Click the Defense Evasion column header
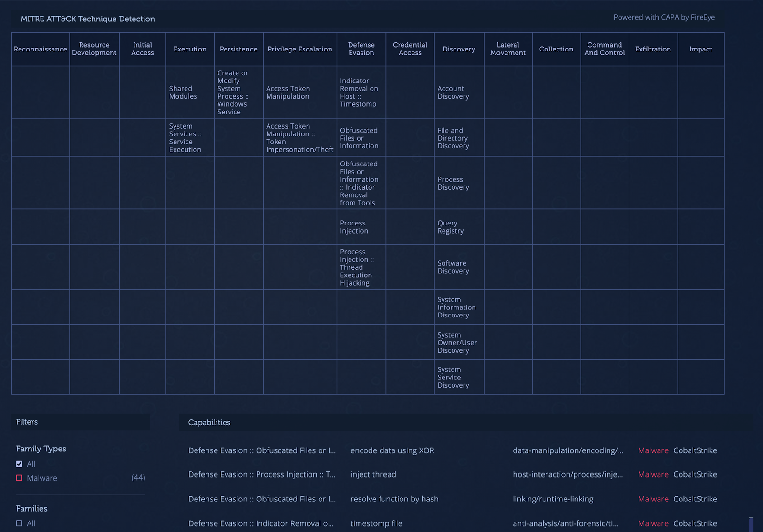Screen dimensions: 763x532 click(x=361, y=49)
